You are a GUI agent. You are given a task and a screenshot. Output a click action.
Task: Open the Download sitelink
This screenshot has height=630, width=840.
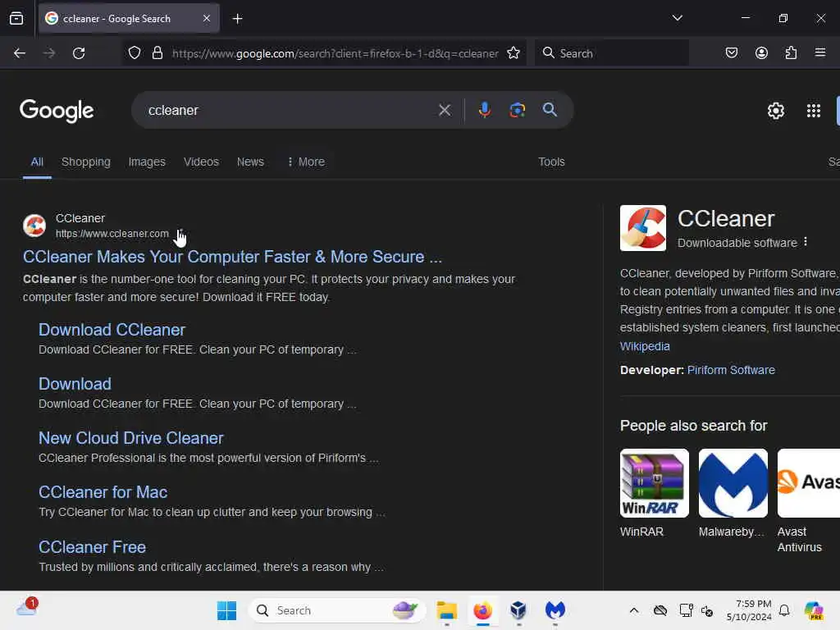[x=75, y=384]
